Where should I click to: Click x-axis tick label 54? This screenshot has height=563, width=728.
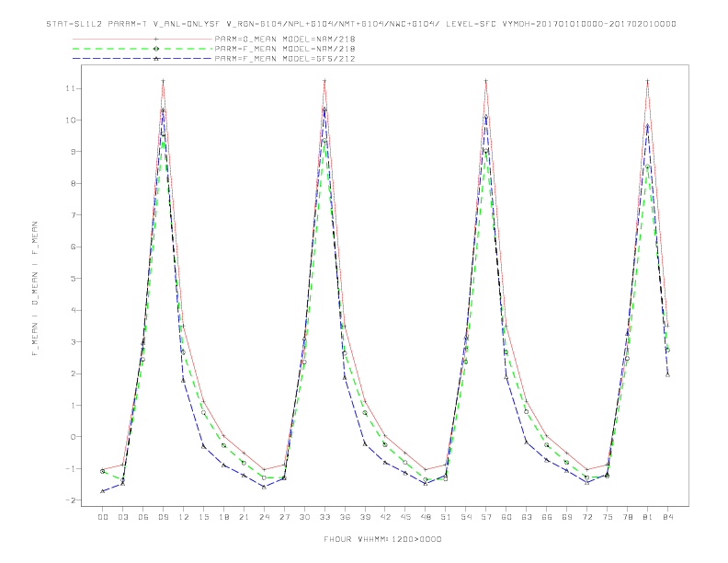[466, 517]
